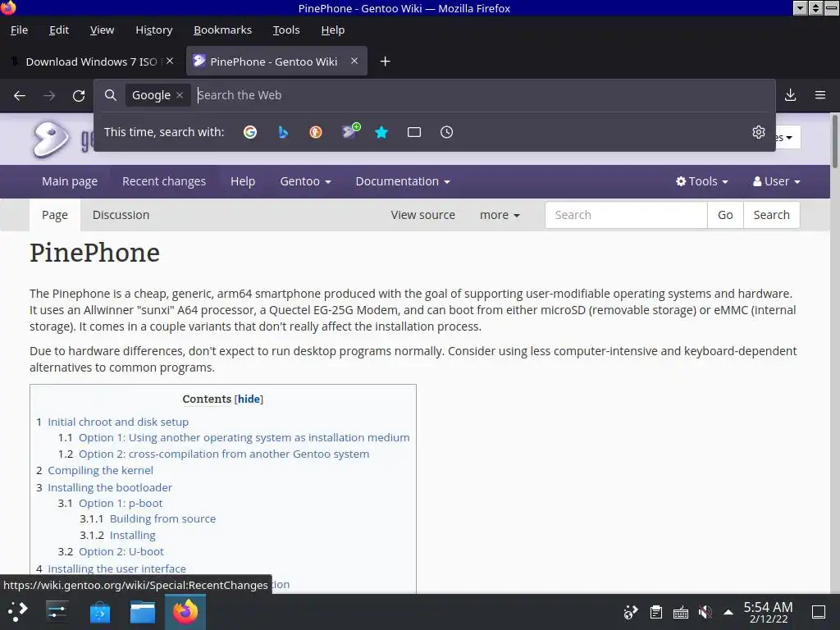840x630 pixels.
Task: Open the wiki Help link
Action: coord(243,181)
